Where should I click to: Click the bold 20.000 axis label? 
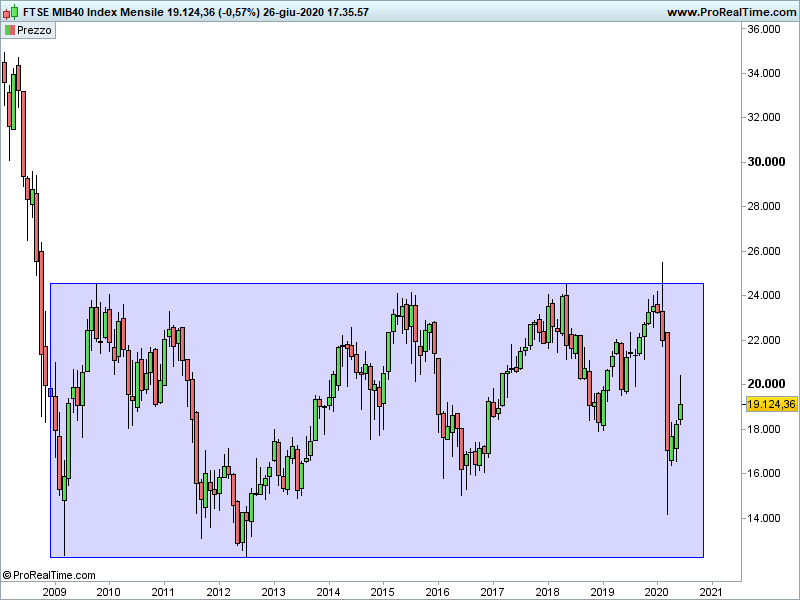(x=766, y=384)
